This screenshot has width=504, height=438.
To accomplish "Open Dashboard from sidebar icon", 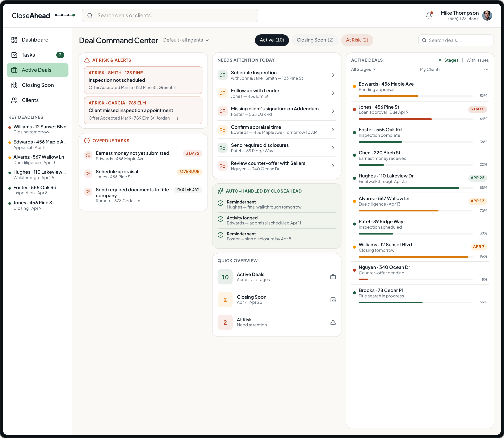I will coord(14,40).
